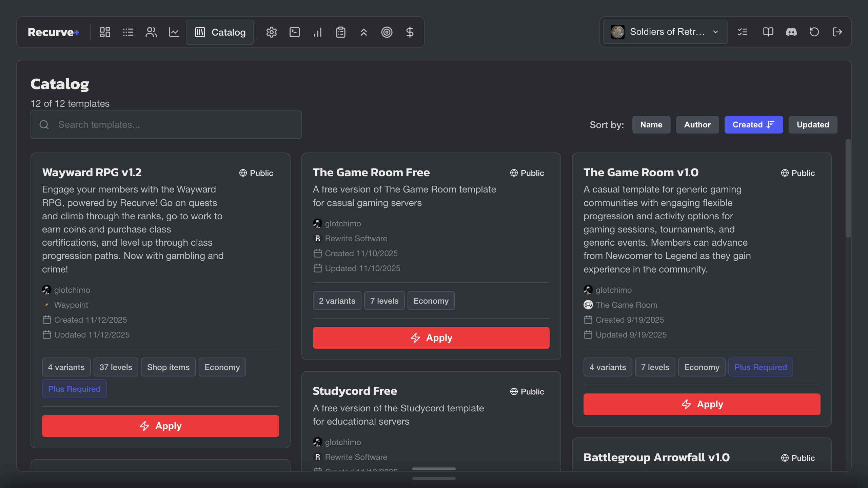868x488 pixels.
Task: Click the list view icon in navbar
Action: pos(128,32)
